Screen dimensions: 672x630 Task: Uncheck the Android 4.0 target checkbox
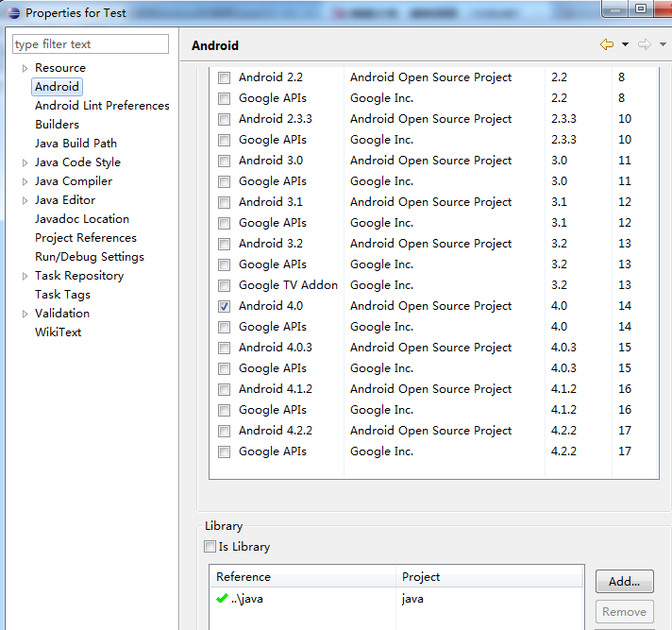(x=224, y=306)
